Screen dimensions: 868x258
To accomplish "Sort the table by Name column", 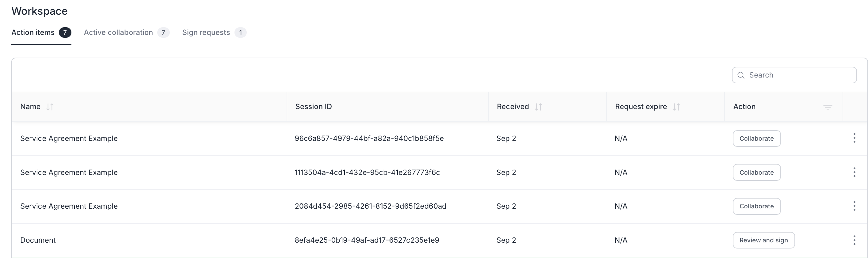I will click(50, 107).
